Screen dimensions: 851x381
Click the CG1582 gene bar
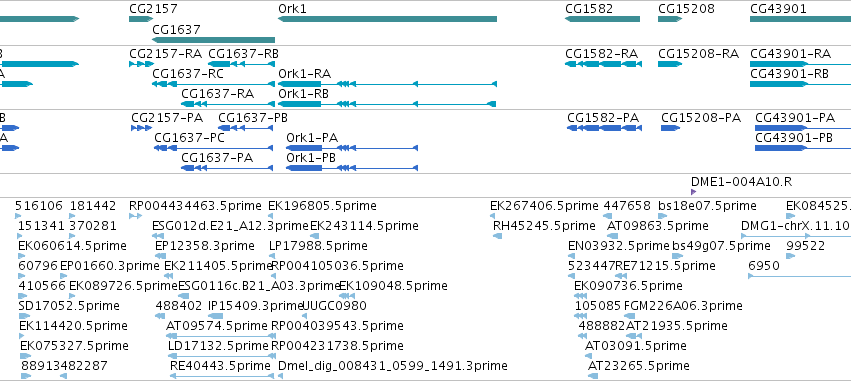[602, 19]
